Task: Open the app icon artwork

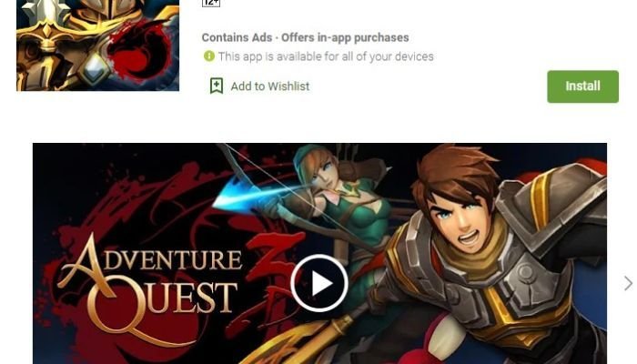Action: point(97,45)
